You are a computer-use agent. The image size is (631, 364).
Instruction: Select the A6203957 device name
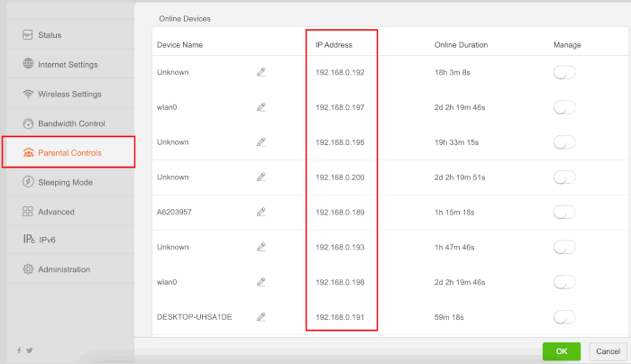[x=174, y=212]
